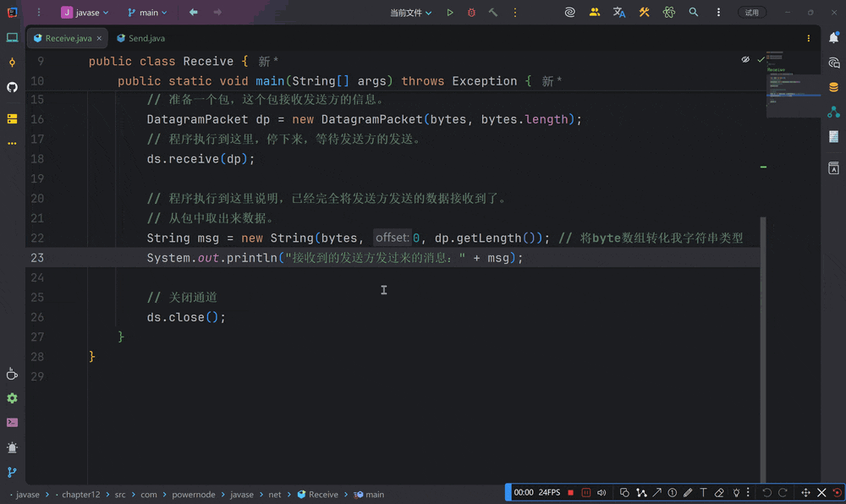Open the main branch dropdown
This screenshot has width=846, height=504.
[147, 13]
